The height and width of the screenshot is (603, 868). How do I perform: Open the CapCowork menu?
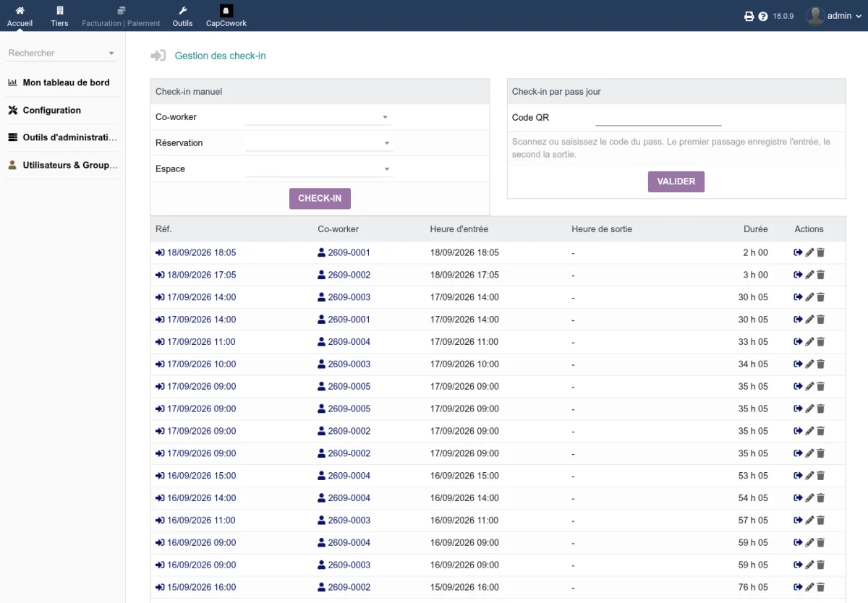click(x=226, y=16)
